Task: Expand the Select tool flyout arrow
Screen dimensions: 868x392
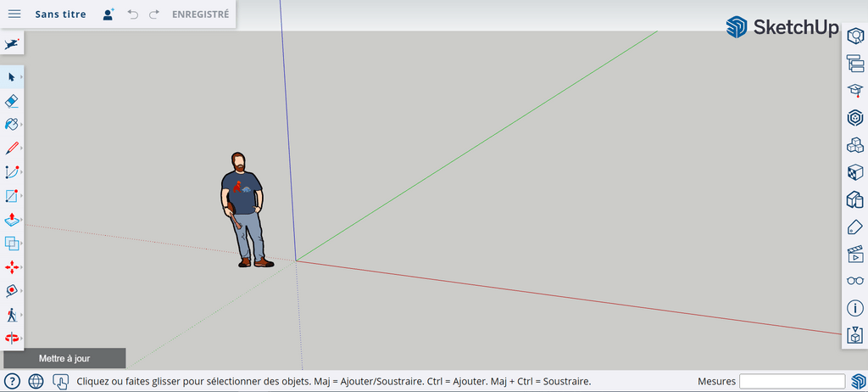Action: [21, 76]
